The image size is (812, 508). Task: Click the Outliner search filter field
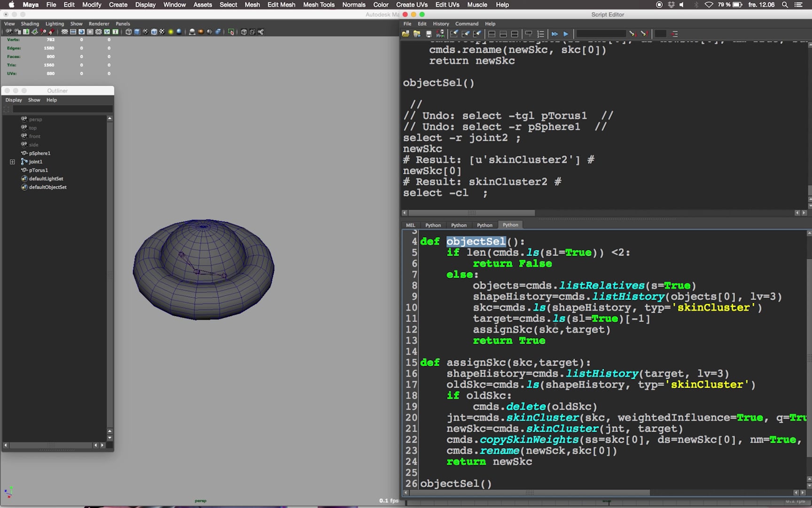click(63, 109)
